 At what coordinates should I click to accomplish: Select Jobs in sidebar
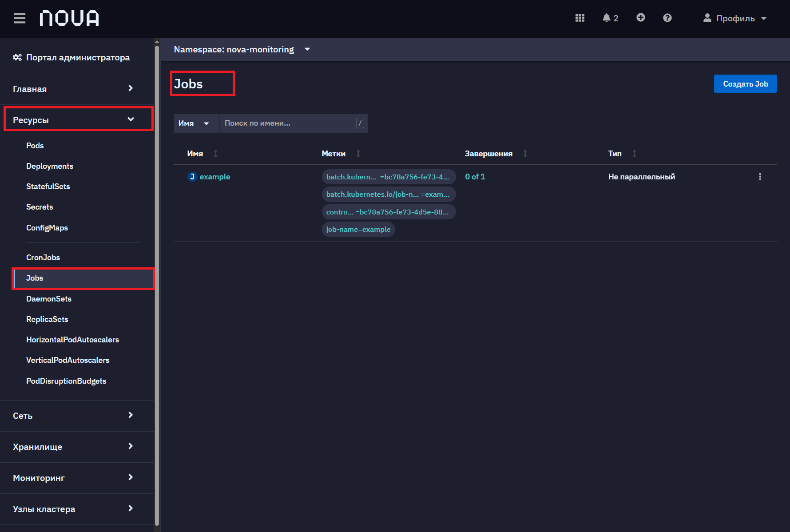[83, 278]
